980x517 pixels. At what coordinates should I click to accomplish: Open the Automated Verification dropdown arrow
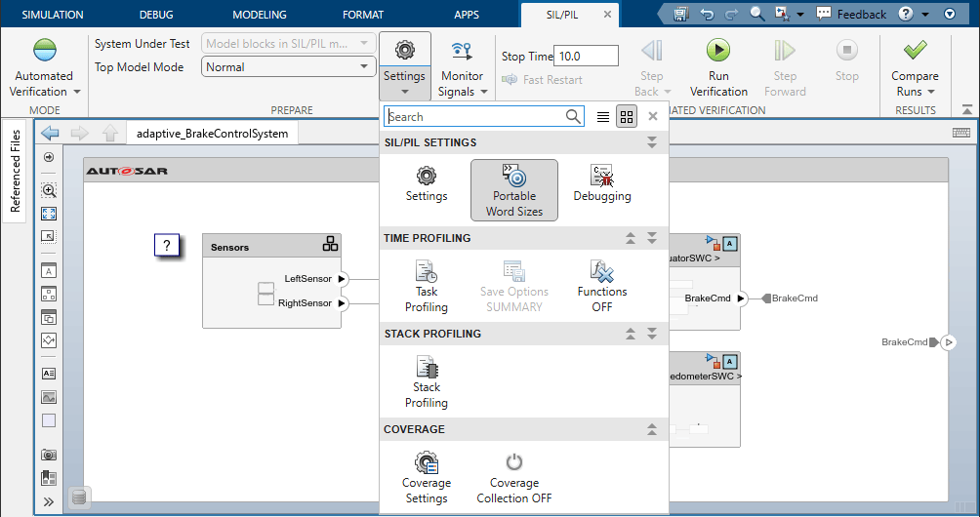(77, 92)
